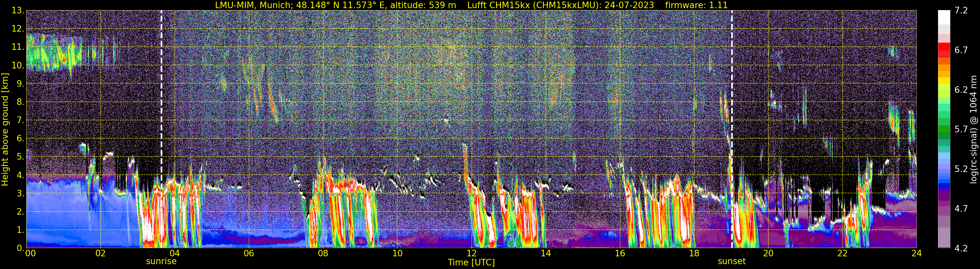Screen dimensions: 980x269
Task: Click the time axis tick label '12'
Action: [471, 253]
